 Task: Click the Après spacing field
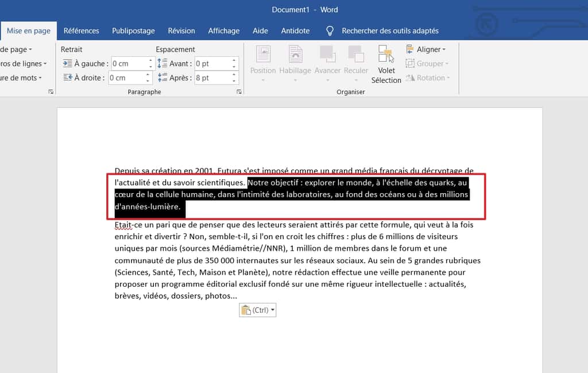[x=216, y=78]
